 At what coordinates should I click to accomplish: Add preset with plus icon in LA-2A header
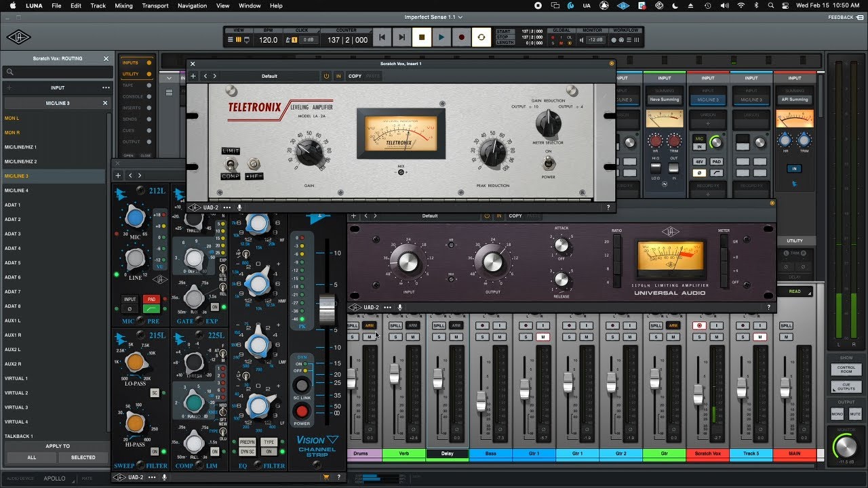[x=193, y=76]
